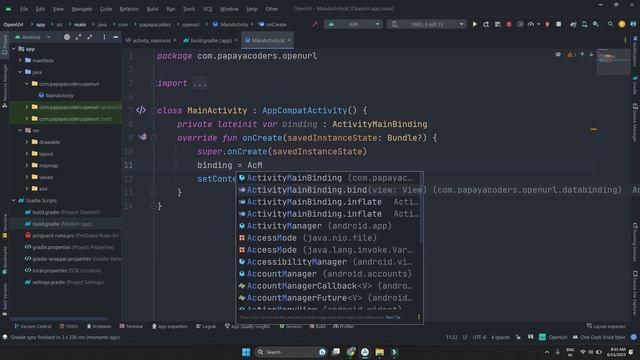Click UTF-8 encoding in the status bar
Image resolution: width=640 pixels, height=360 pixels.
(479, 337)
